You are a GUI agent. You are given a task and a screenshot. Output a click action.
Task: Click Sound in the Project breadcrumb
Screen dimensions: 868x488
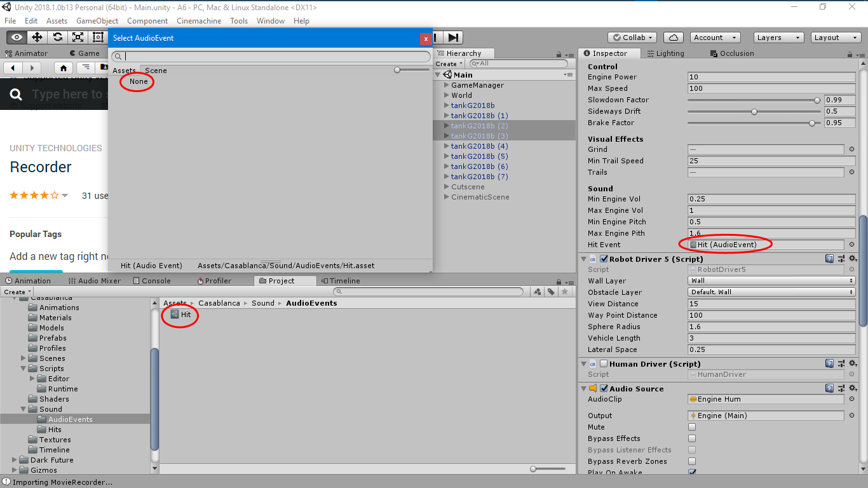[x=263, y=303]
